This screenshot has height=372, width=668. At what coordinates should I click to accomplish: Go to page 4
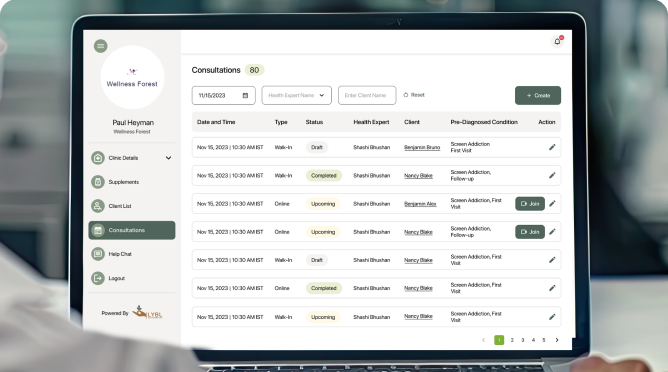pyautogui.click(x=533, y=340)
